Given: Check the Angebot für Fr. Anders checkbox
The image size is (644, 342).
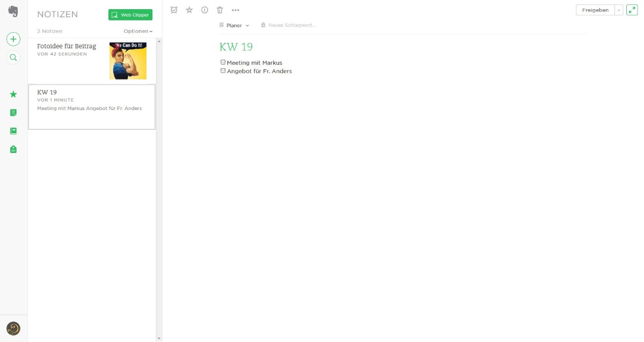Looking at the screenshot, I should [x=223, y=70].
